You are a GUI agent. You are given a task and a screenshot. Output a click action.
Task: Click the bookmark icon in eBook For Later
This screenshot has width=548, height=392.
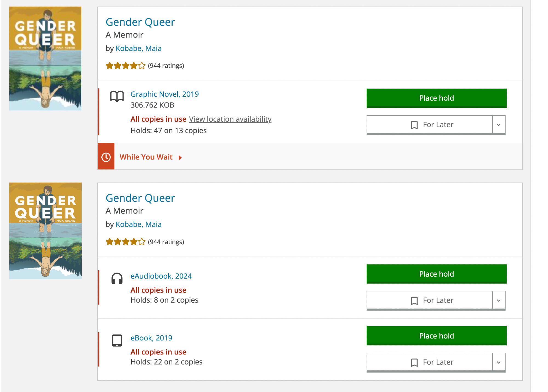(414, 362)
